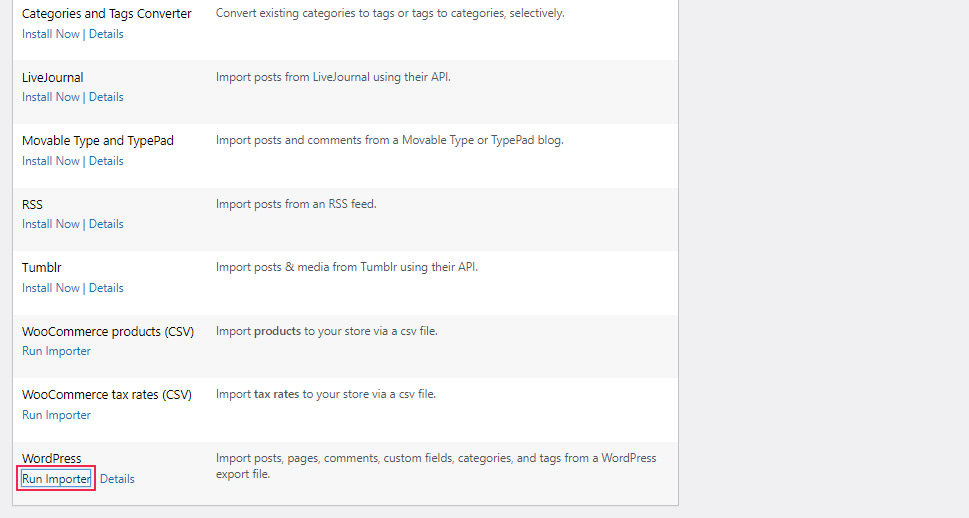
Task: Run Importer for WooCommerce tax rates (CSV)
Action: point(56,415)
